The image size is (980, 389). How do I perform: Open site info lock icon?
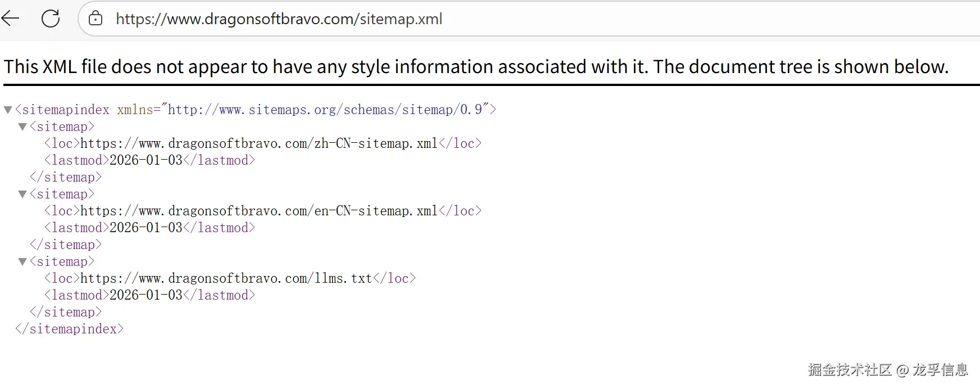coord(96,19)
